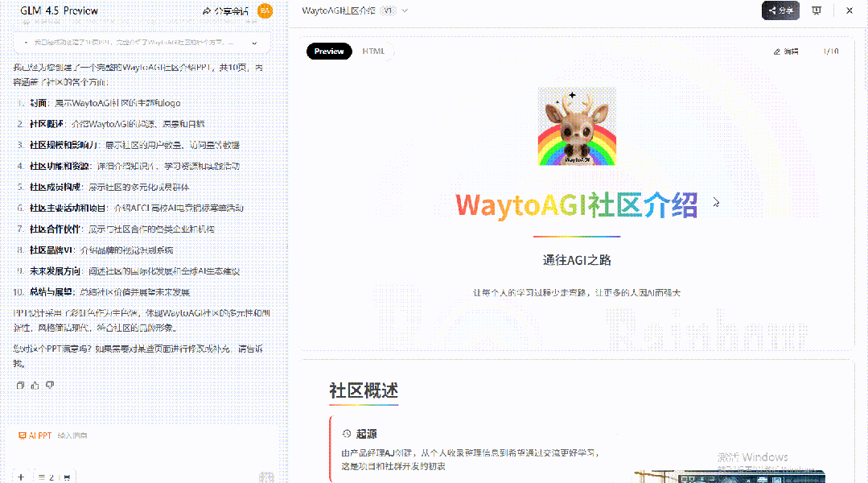Copy the assistant response with the copy icon
The width and height of the screenshot is (868, 483).
pos(20,385)
